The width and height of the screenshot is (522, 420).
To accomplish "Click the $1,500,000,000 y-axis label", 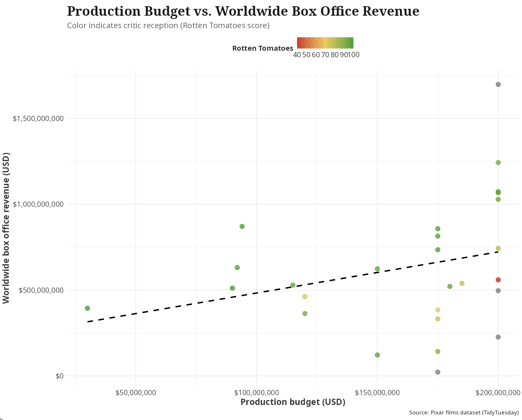I will point(38,118).
